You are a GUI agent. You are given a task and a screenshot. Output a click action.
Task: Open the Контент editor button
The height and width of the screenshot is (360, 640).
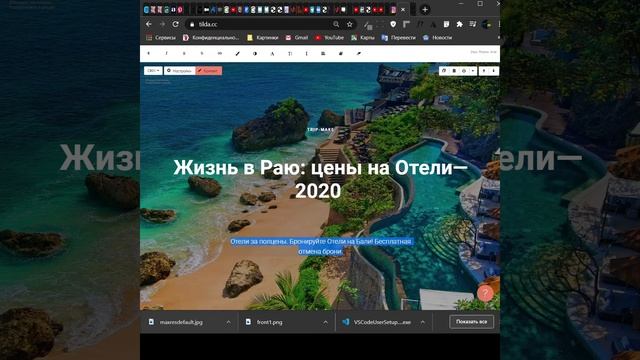pyautogui.click(x=209, y=71)
